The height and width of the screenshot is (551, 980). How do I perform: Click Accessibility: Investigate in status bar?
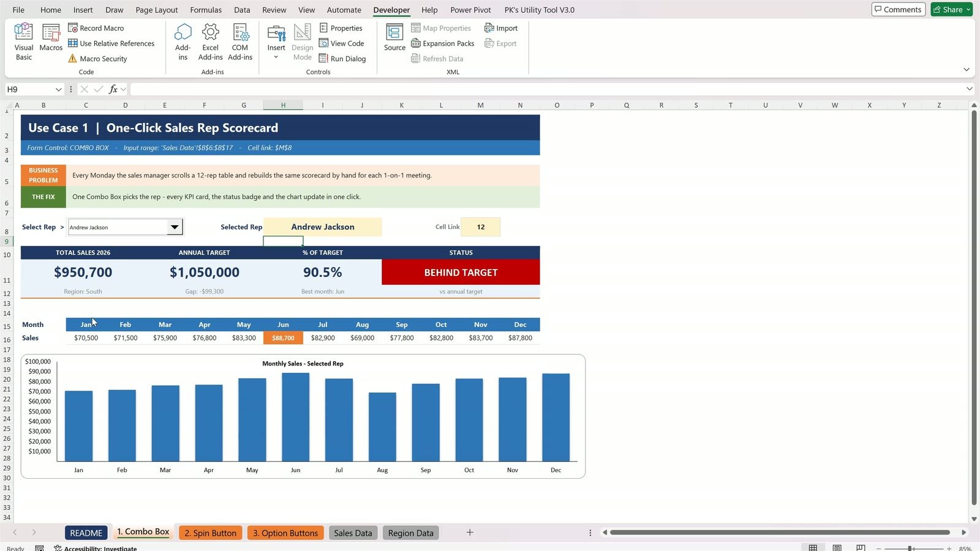coord(96,549)
